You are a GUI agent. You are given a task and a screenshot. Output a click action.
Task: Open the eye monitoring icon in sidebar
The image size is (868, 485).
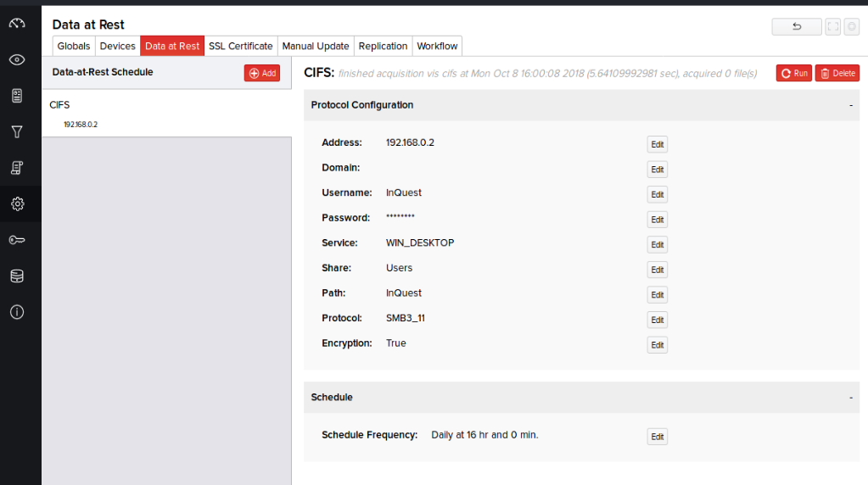coord(17,59)
